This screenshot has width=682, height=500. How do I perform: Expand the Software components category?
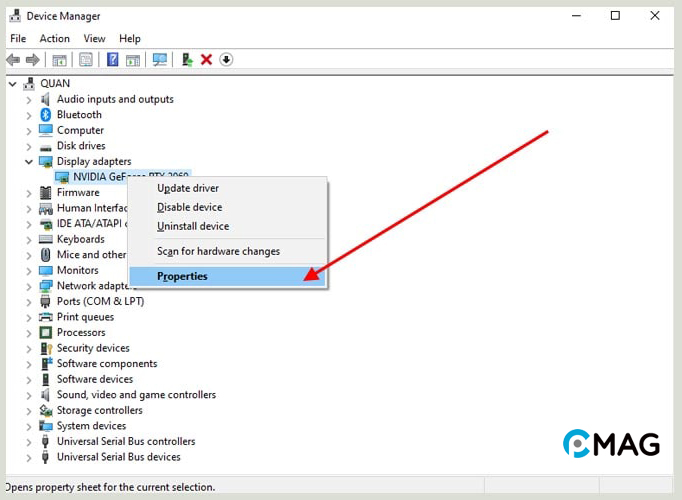(29, 365)
